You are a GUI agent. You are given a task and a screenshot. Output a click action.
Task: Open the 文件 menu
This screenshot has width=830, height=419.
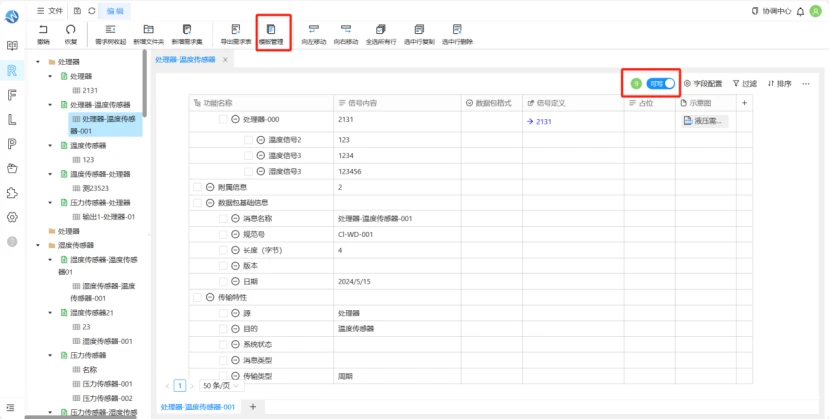[x=50, y=11]
